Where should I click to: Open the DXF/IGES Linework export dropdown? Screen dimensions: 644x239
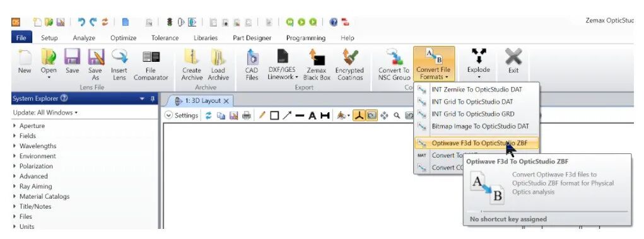[283, 65]
